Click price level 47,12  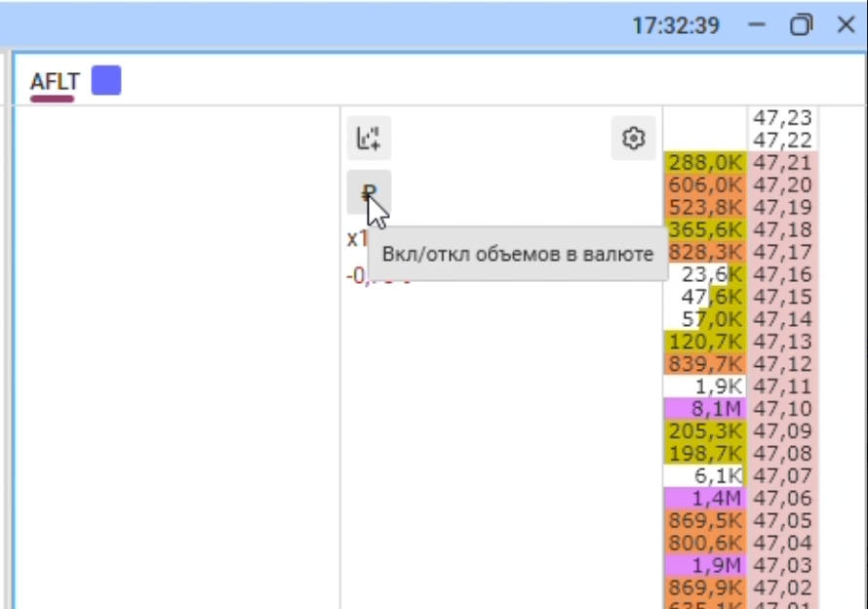[782, 364]
